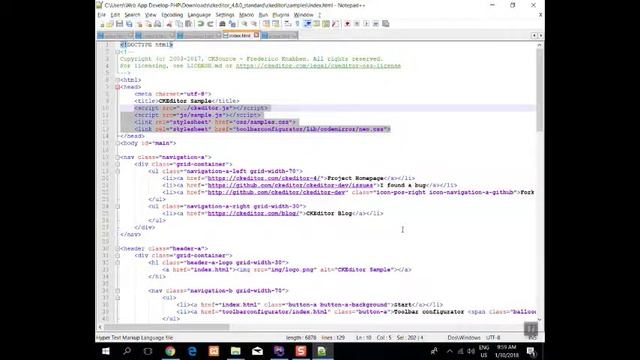Image resolution: width=640 pixels, height=360 pixels.
Task: Collapse ul navigation-a-left fold marker
Action: click(x=118, y=171)
